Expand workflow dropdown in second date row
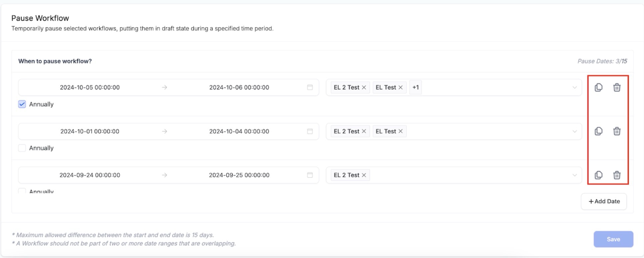The height and width of the screenshot is (258, 644). click(574, 131)
